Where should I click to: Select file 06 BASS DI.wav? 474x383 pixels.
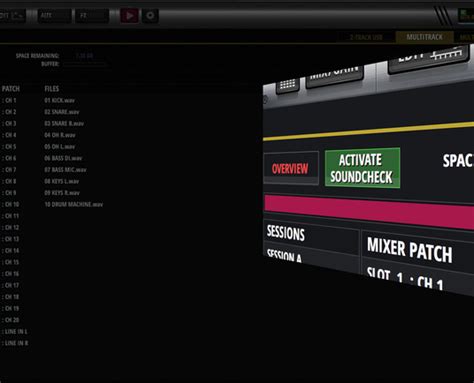63,158
